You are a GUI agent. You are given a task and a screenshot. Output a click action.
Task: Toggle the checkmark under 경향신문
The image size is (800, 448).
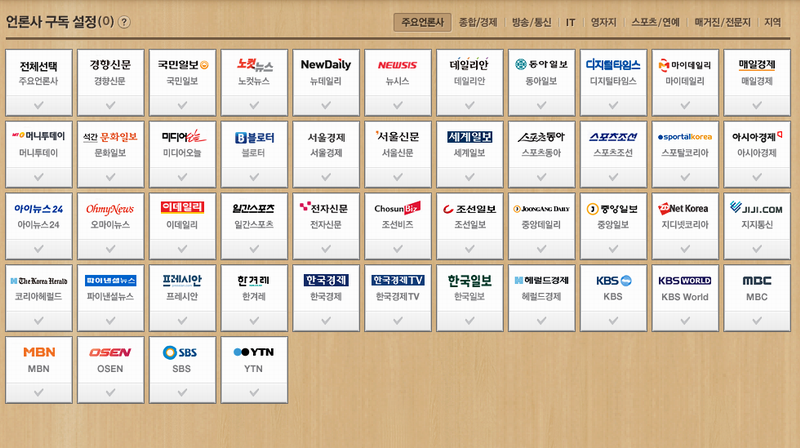click(x=110, y=105)
